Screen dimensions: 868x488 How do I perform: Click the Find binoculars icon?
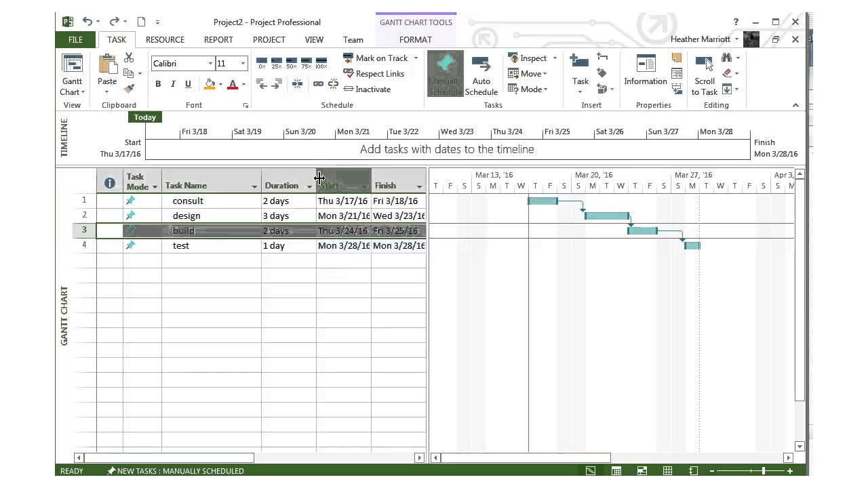pos(726,58)
